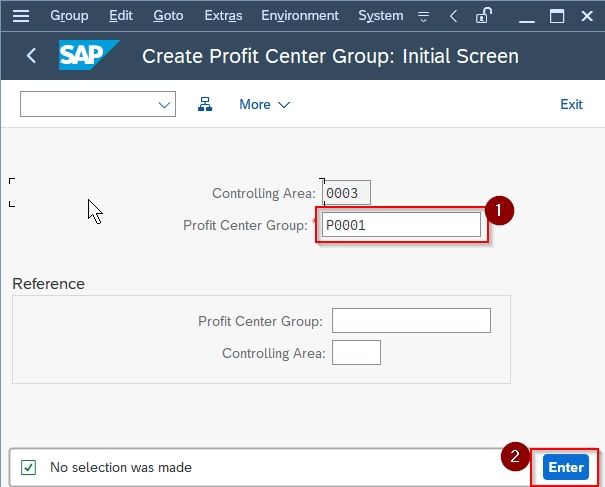The height and width of the screenshot is (487, 605).
Task: Open the Environment menu
Action: pyautogui.click(x=300, y=16)
